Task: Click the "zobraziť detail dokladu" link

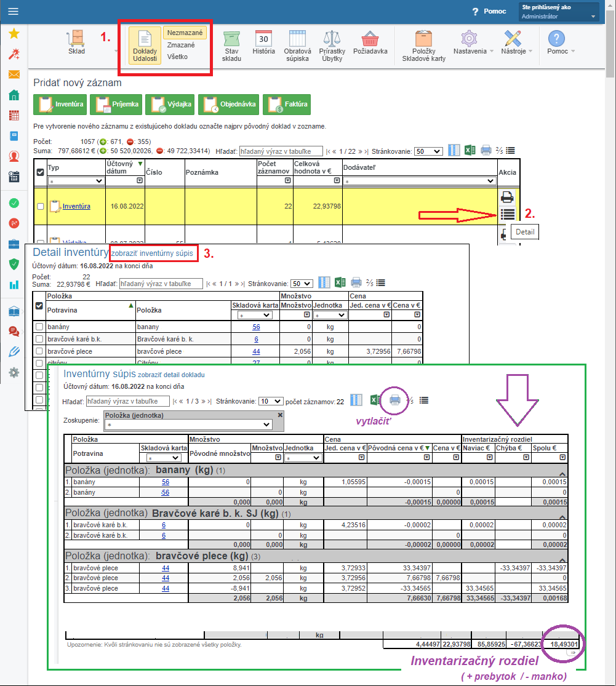Action: [171, 375]
